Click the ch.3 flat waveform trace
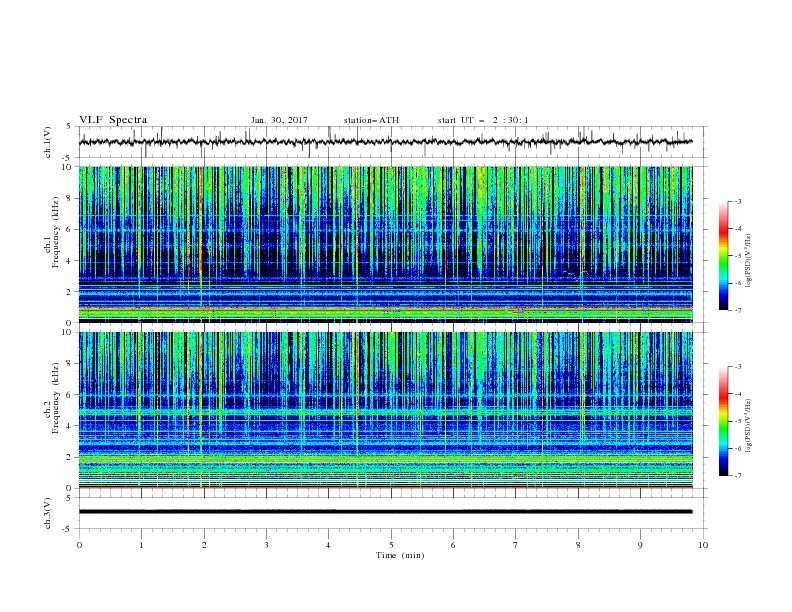The width and height of the screenshot is (792, 612). coord(386,512)
